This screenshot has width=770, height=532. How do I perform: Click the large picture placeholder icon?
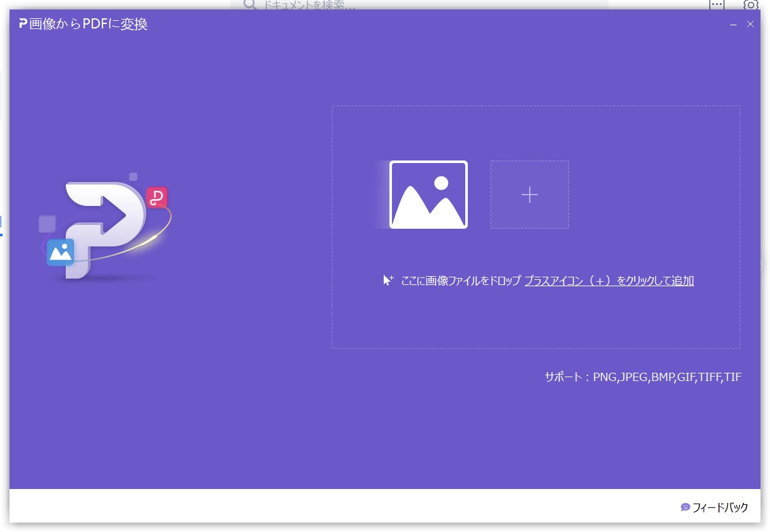tap(429, 195)
